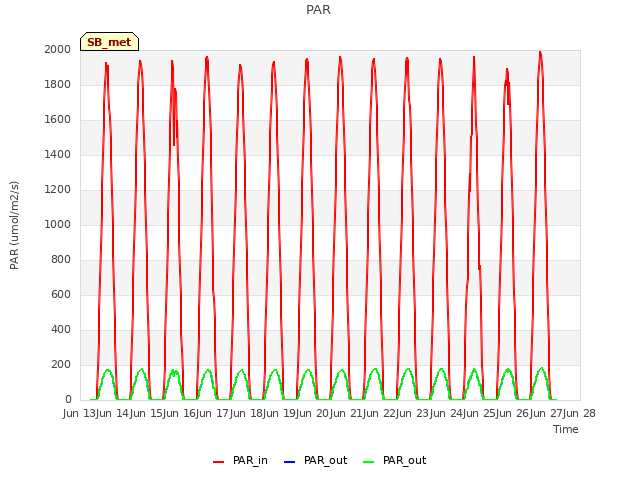640x480 pixels.
Task: Click the 0 y-axis tick label
Action: point(68,400)
